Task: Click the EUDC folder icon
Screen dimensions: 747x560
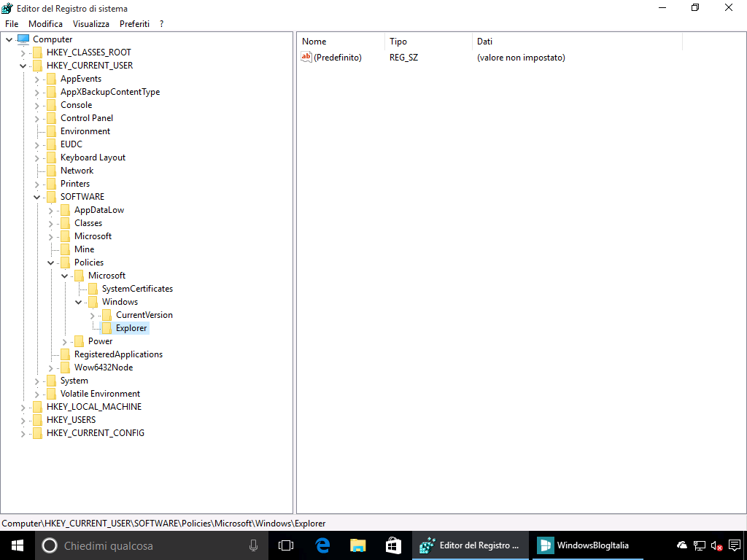Action: tap(51, 144)
